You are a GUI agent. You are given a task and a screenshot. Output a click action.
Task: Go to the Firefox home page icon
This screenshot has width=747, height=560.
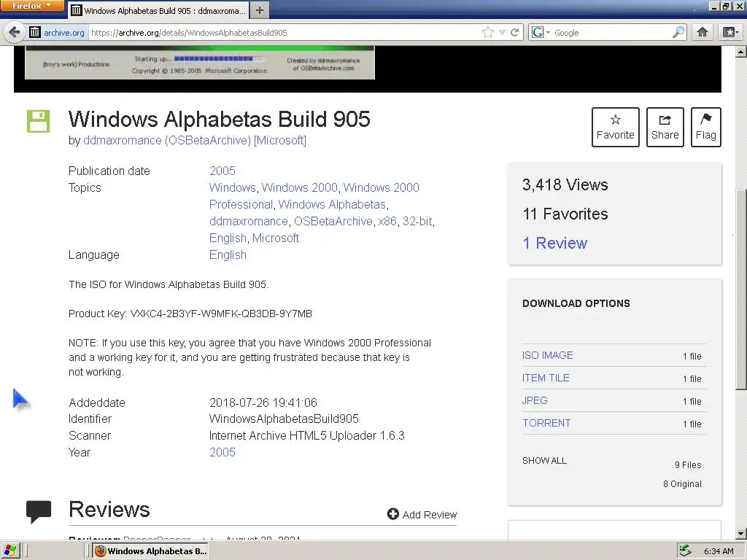click(703, 32)
